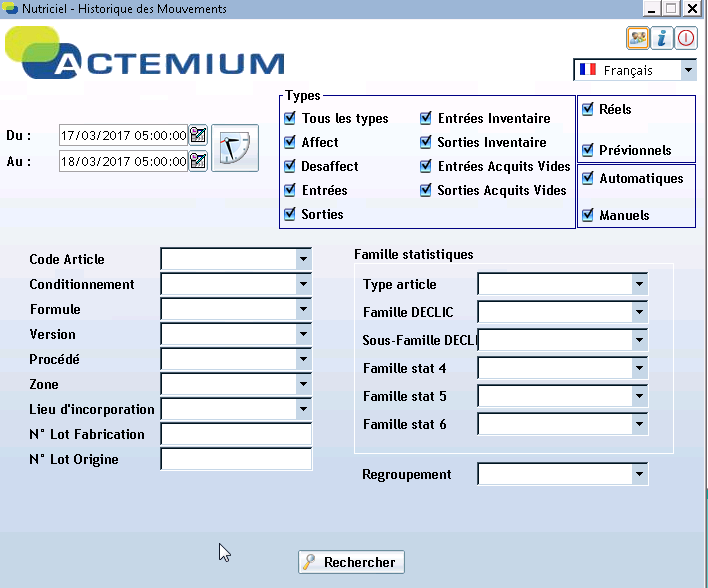The image size is (708, 588).
Task: Uncheck the Prévionnels checkbox
Action: point(587,149)
